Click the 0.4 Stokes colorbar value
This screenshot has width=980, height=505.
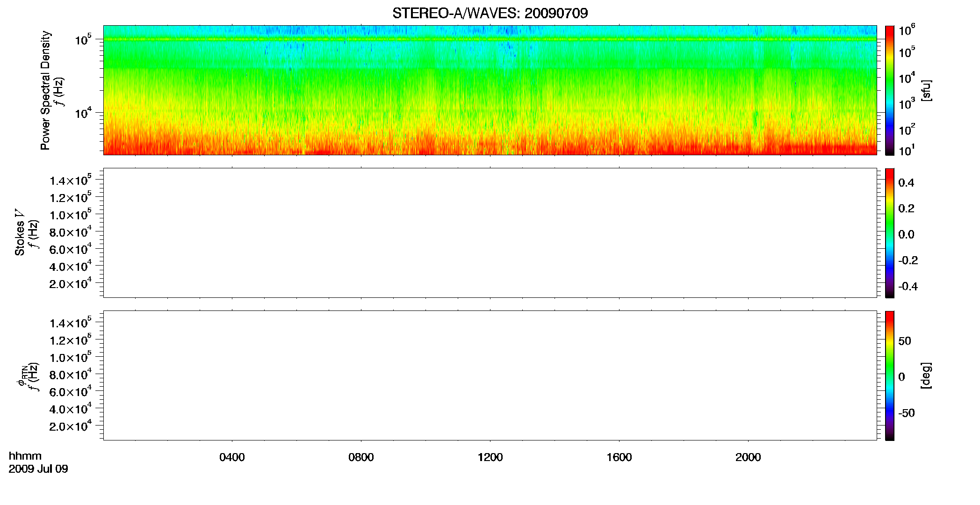pos(906,183)
